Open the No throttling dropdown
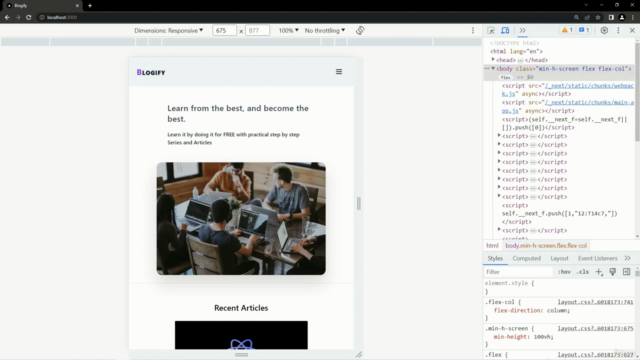This screenshot has height=360, width=640. (324, 31)
